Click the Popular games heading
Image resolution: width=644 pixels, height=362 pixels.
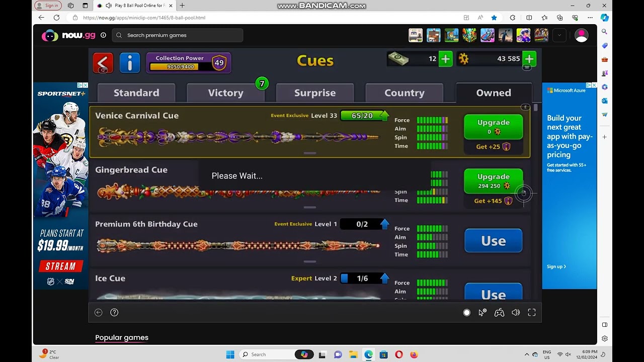[x=122, y=337]
